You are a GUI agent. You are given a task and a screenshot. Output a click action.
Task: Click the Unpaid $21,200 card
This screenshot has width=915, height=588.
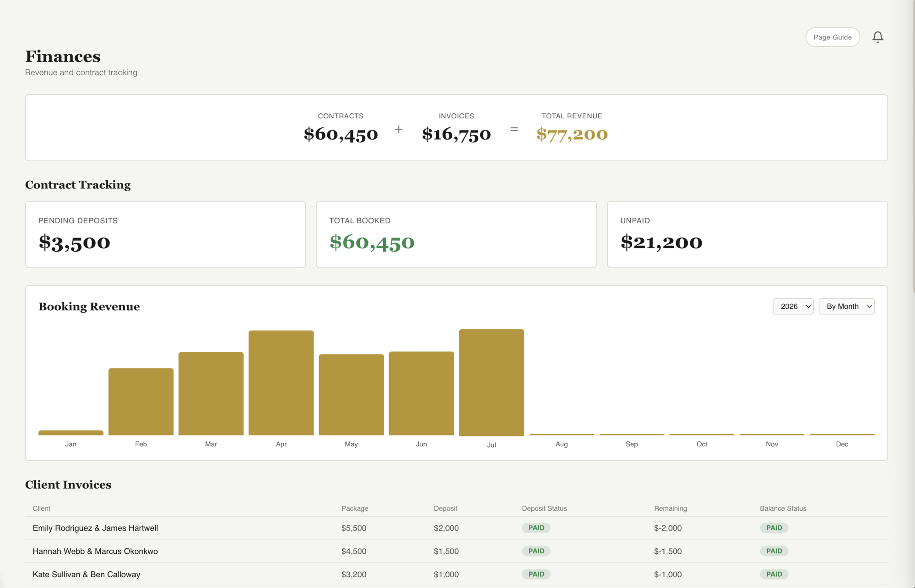pyautogui.click(x=747, y=234)
